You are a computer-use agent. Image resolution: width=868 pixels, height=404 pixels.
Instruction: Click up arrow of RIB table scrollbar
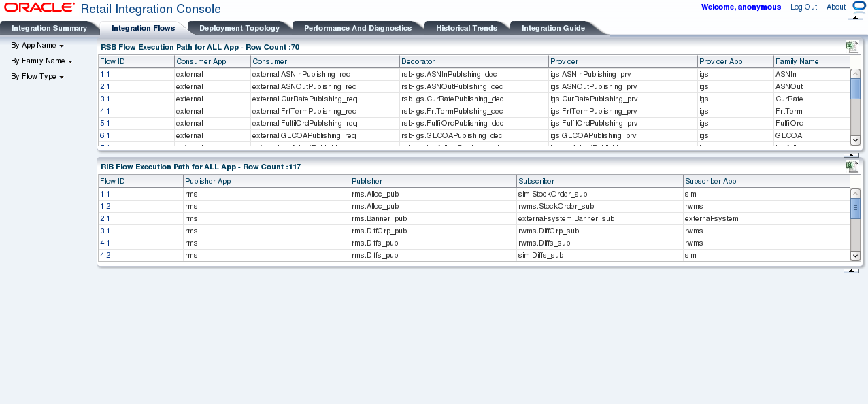pyautogui.click(x=855, y=193)
